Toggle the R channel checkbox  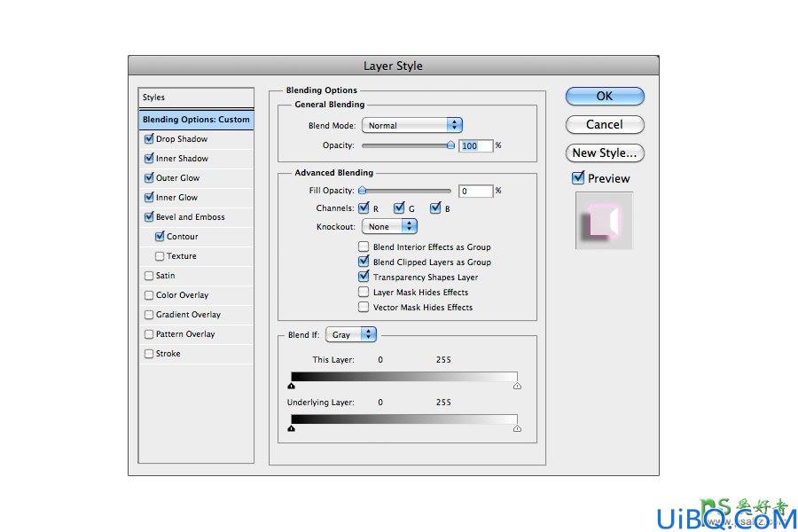point(364,207)
